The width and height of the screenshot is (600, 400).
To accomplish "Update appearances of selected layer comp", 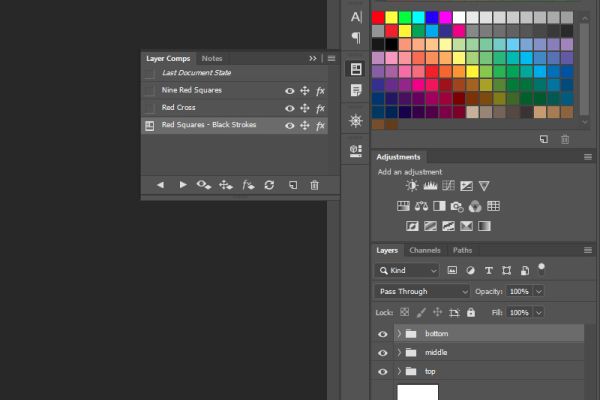I will [248, 186].
